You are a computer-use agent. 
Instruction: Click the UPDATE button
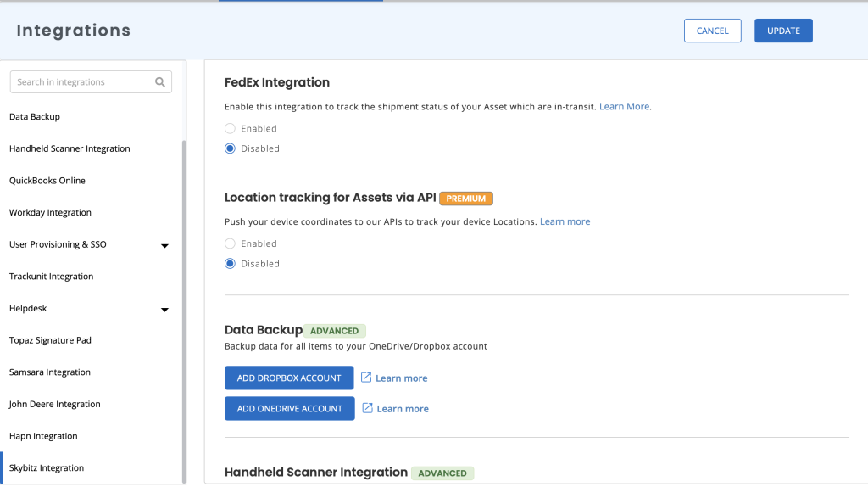point(783,31)
